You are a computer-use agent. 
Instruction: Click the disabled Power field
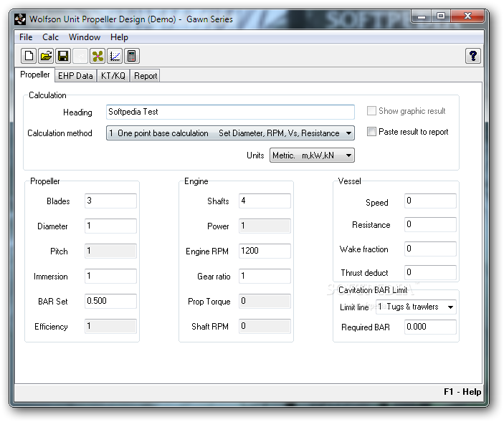coord(265,226)
